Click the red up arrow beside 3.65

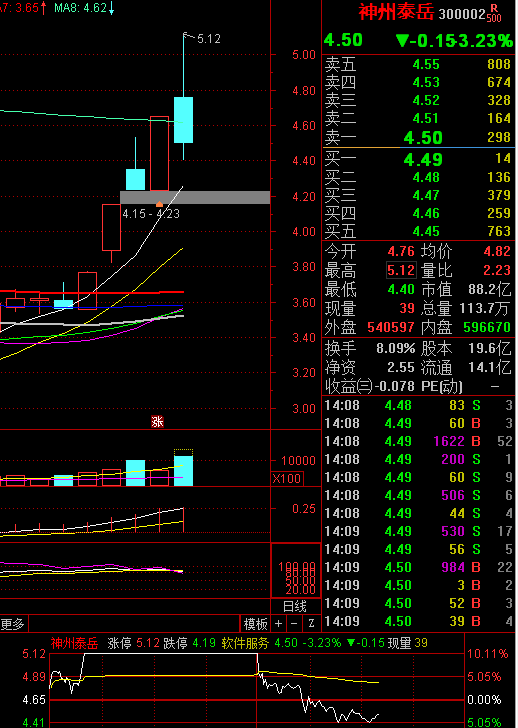43,8
